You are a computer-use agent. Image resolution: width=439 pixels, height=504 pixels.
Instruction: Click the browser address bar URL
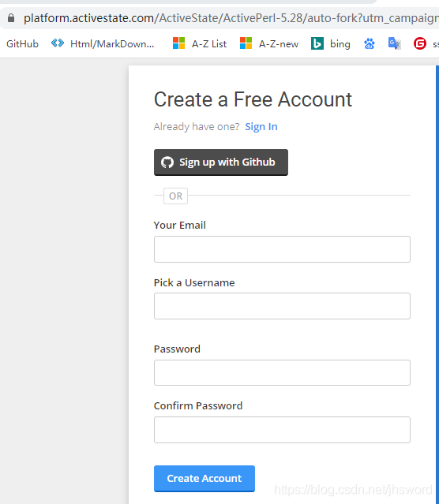[x=231, y=18]
